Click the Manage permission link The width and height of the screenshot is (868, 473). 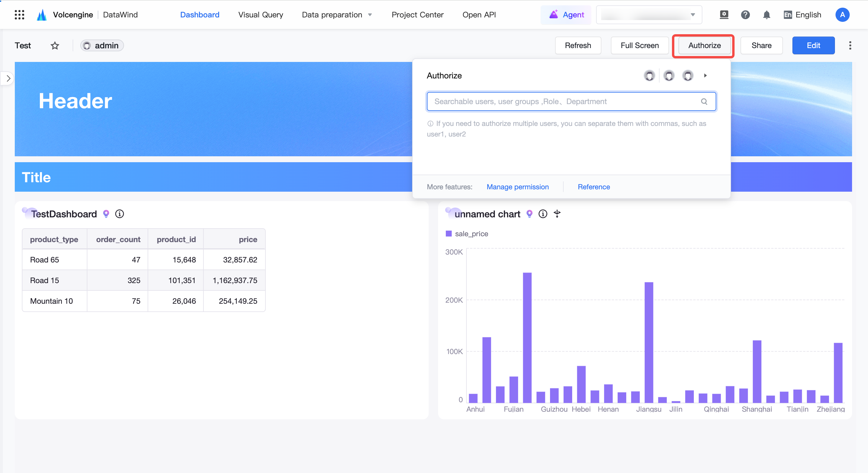[518, 187]
